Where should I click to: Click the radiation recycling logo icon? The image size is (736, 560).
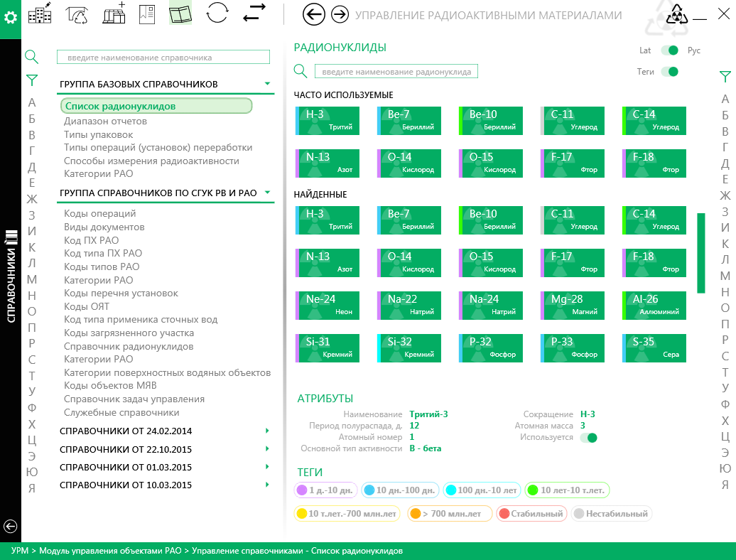677,14
